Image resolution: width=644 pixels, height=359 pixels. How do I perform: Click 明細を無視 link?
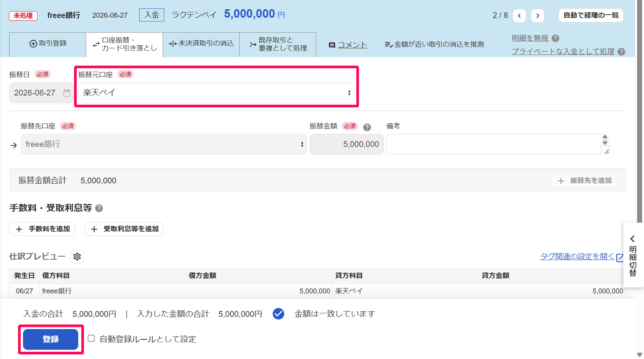pos(530,38)
